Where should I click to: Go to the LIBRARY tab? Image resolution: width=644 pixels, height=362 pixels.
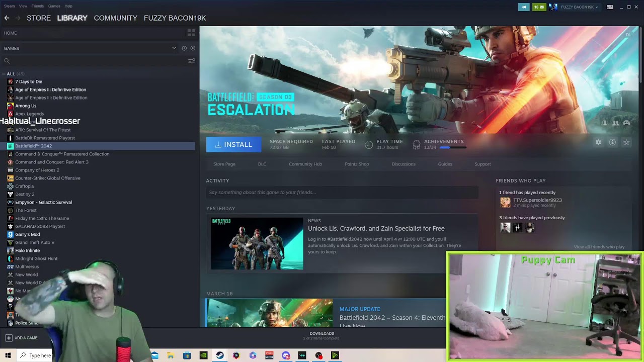pyautogui.click(x=72, y=18)
